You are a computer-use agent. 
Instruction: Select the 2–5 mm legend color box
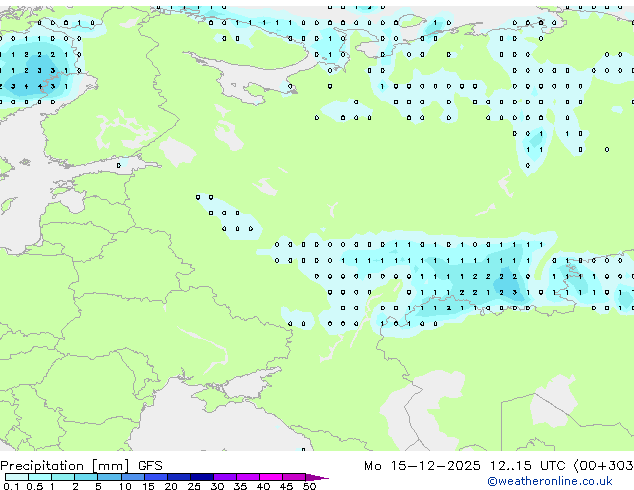coord(87,477)
